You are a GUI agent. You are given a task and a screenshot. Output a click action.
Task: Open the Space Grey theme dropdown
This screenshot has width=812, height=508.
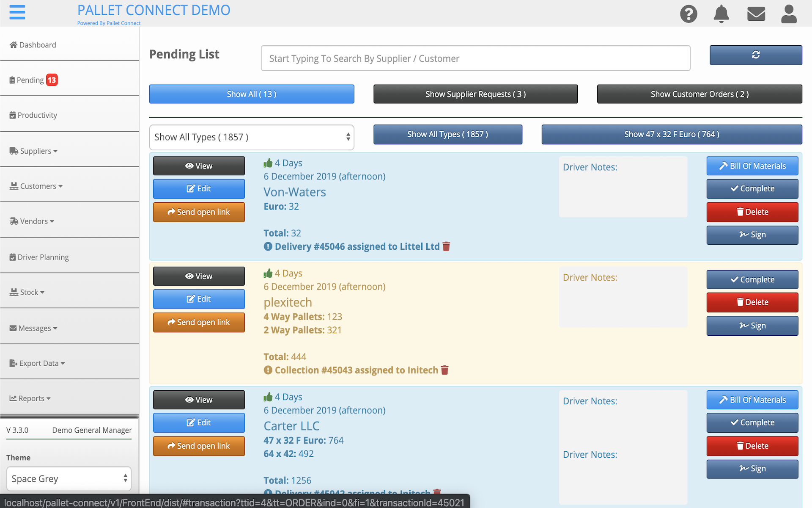(x=69, y=479)
